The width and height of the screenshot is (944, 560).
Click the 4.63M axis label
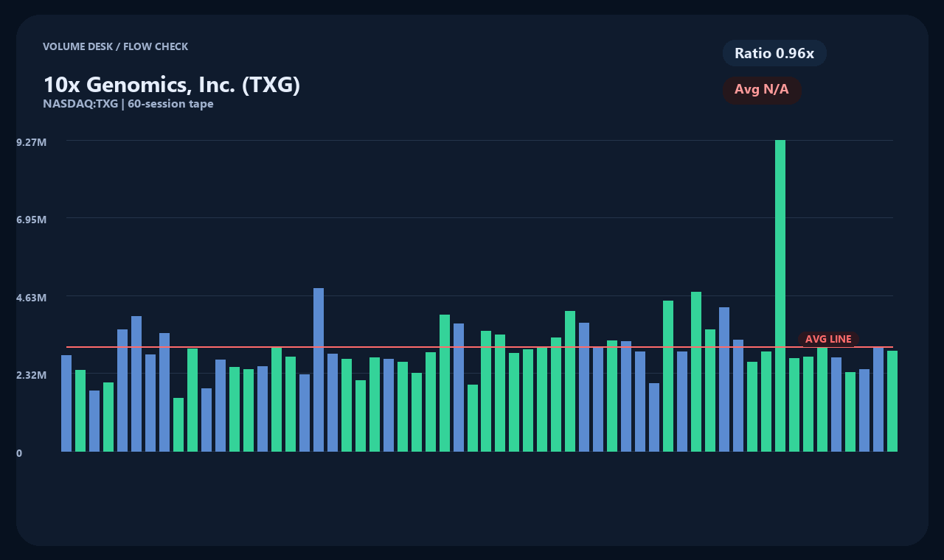coord(31,297)
